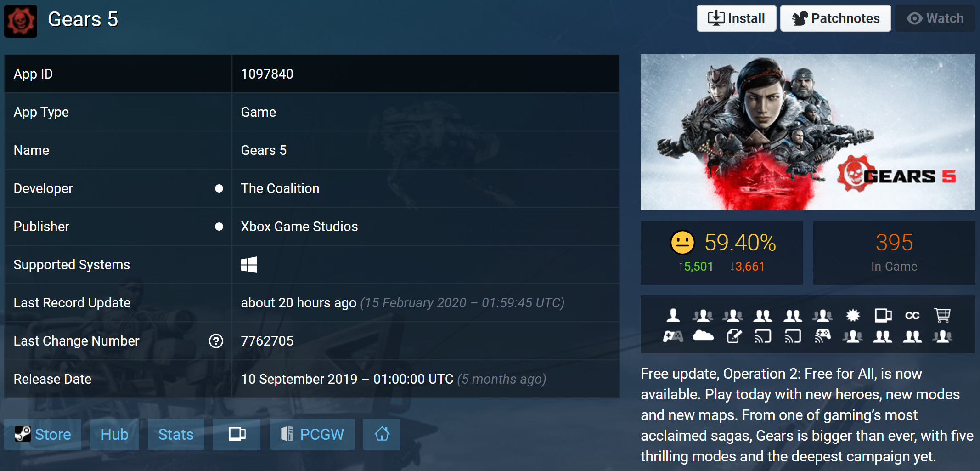
Task: Click the closed captions CC icon
Action: point(912,315)
